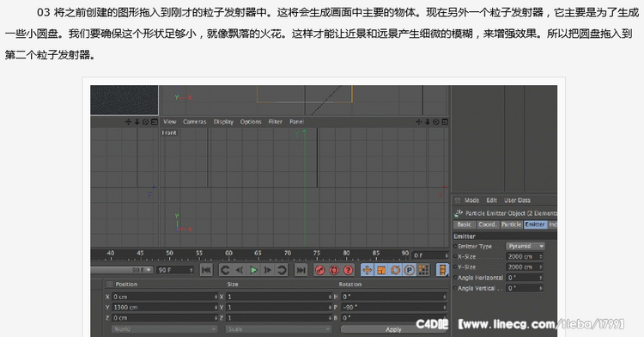
Task: Switch to the Particle tab
Action: pos(511,224)
